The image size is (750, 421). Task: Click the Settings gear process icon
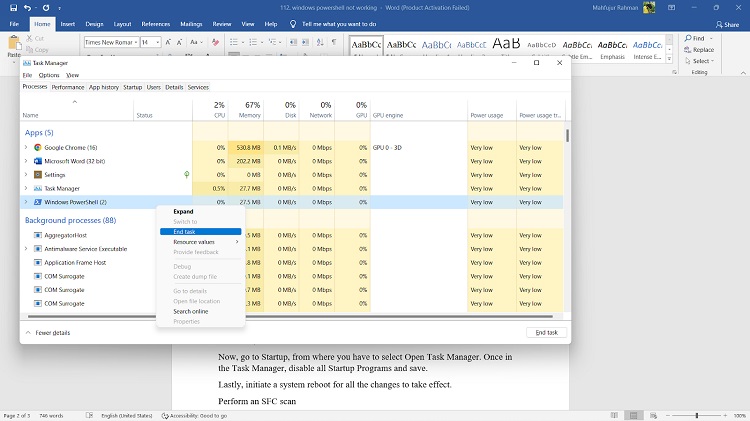(x=37, y=174)
